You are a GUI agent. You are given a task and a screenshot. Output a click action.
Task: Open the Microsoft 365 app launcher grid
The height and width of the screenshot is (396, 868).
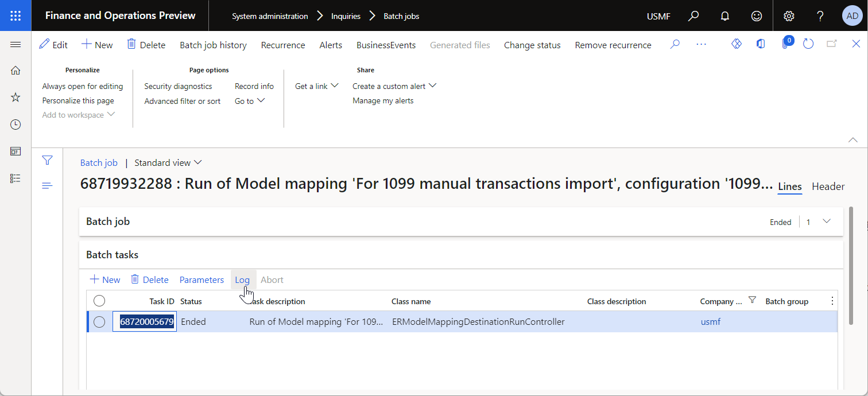[15, 15]
